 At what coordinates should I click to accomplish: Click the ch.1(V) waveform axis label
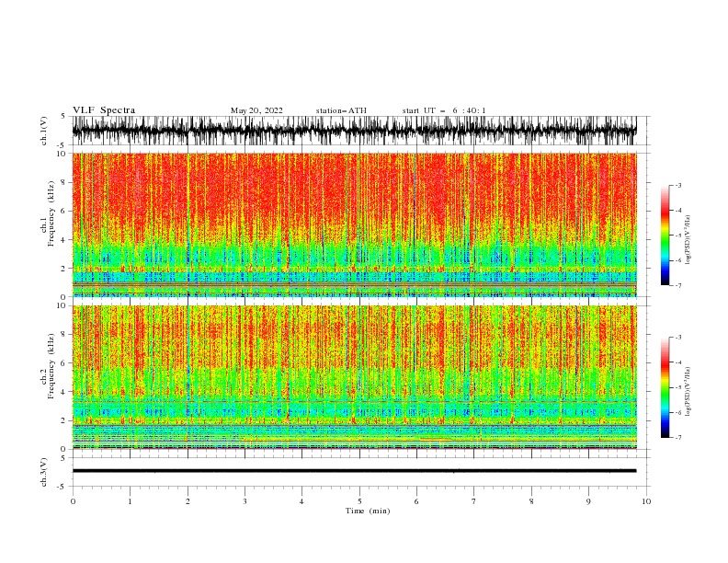[44, 131]
